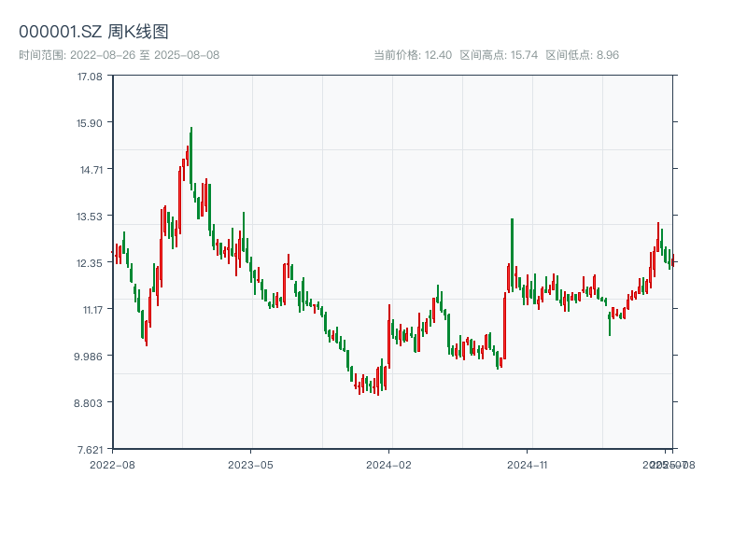Click the 2024-02 x-axis label
Viewport: 747px width, 560px height.
pos(388,465)
